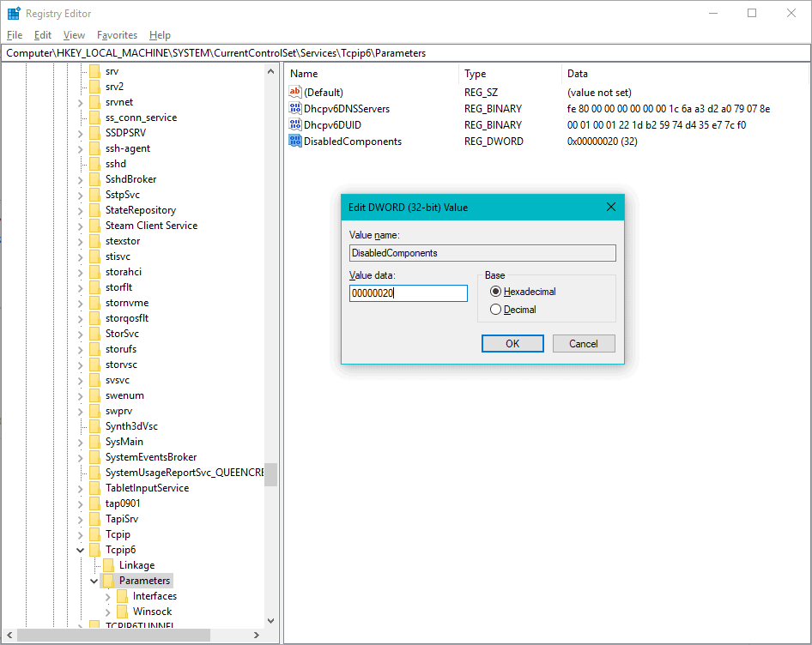Click the Steam Client Service folder icon
812x645 pixels.
(x=94, y=226)
